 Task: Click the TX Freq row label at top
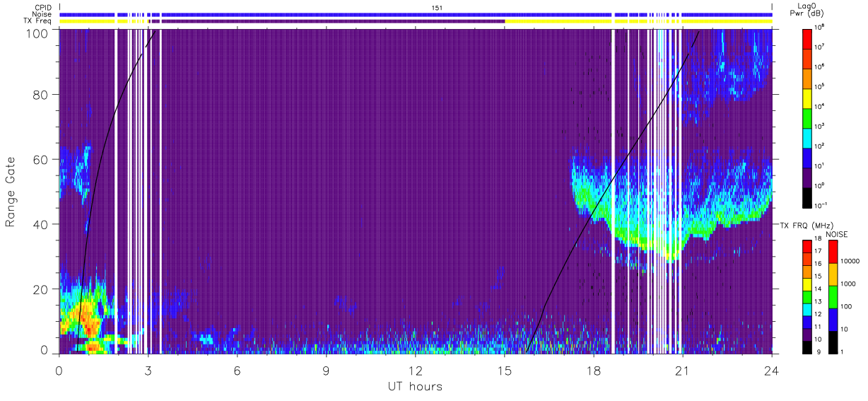(37, 21)
